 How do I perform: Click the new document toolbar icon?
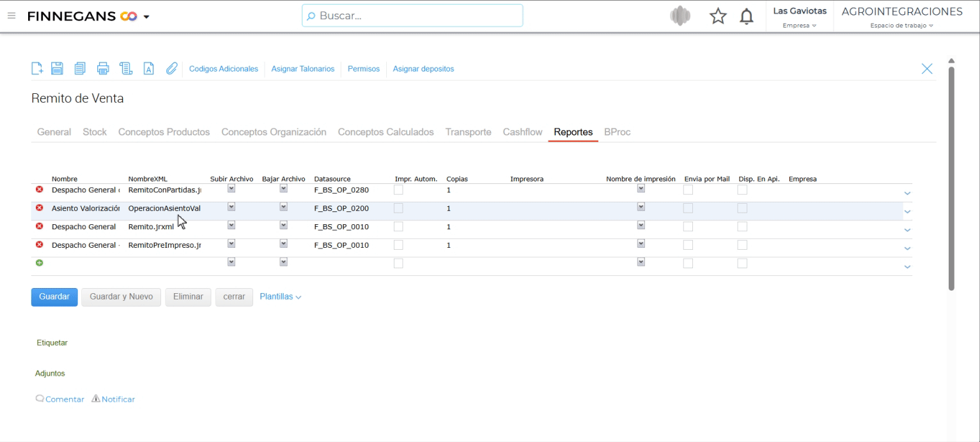pyautogui.click(x=37, y=69)
